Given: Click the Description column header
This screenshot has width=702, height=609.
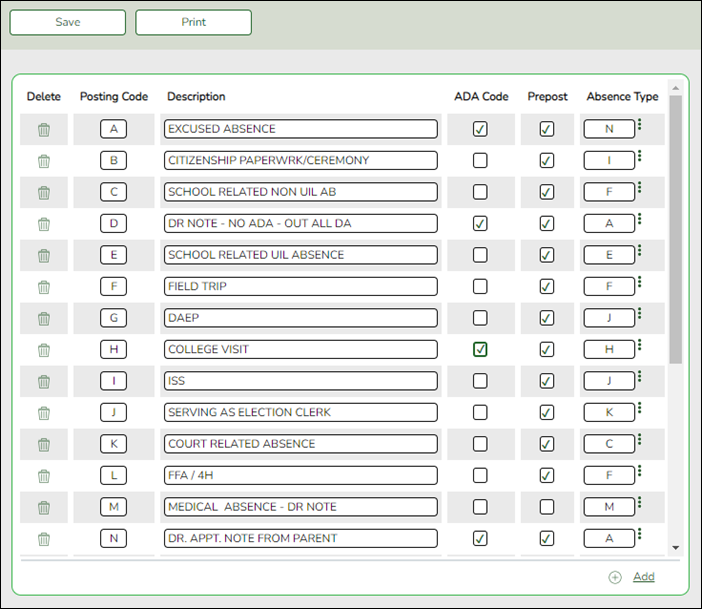Looking at the screenshot, I should pos(196,96).
